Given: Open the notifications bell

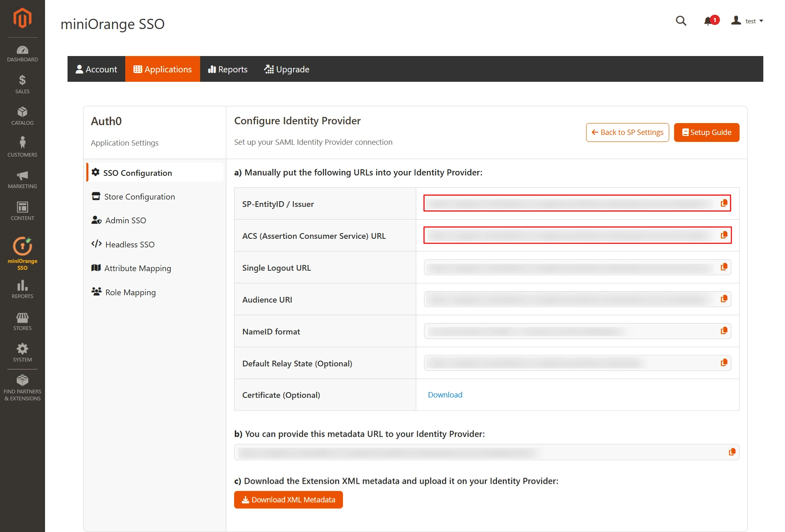Looking at the screenshot, I should coord(708,20).
